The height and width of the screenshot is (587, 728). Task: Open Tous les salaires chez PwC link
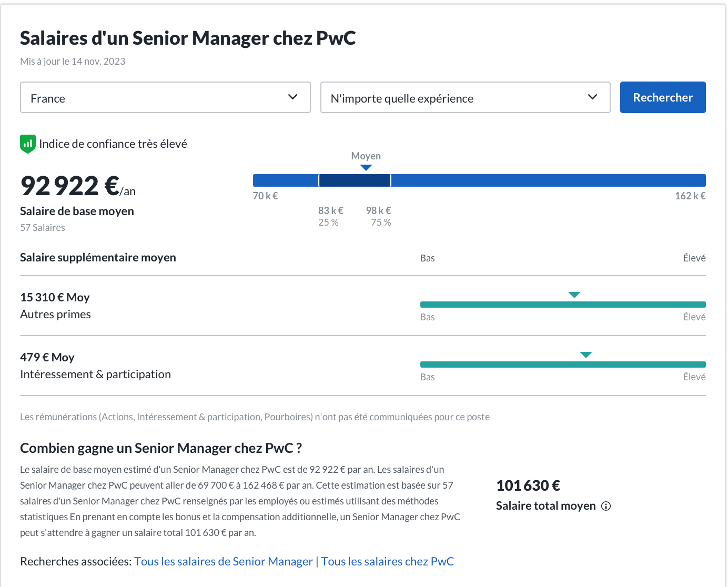tap(388, 561)
